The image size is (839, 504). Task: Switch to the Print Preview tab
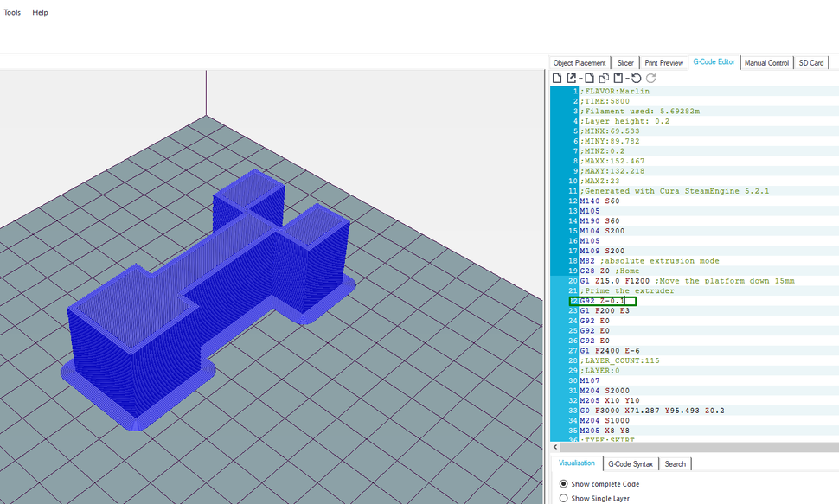coord(663,62)
